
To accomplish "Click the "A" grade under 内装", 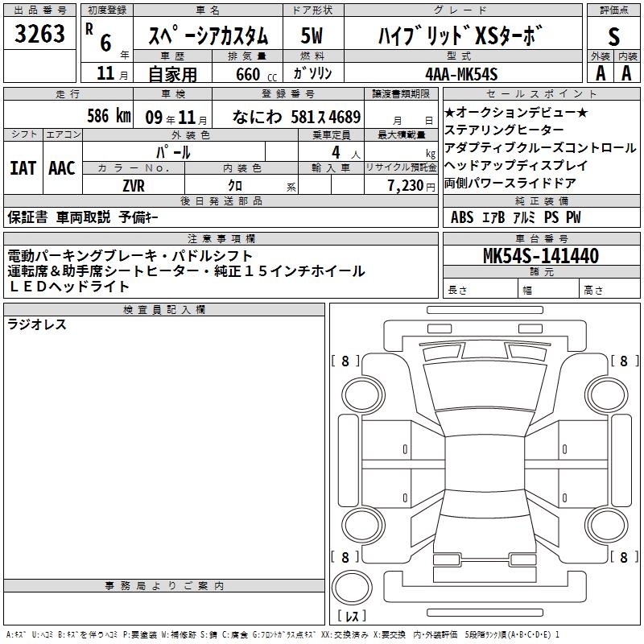I will 626,73.
